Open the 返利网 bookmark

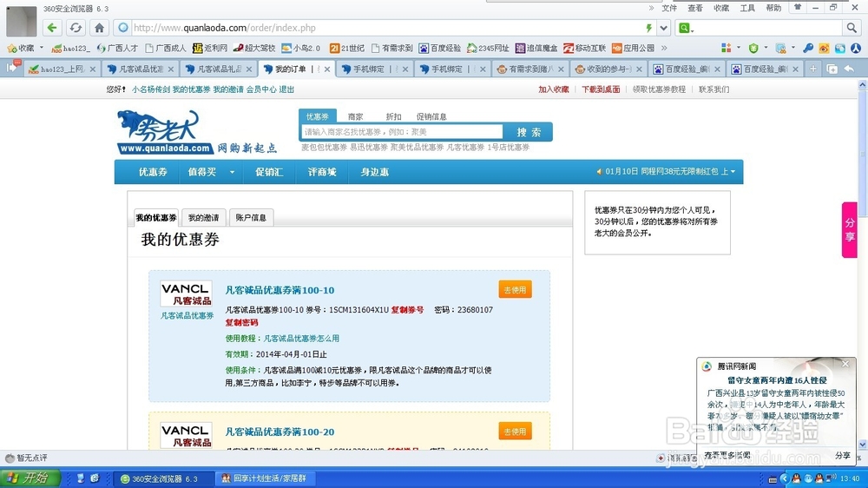210,48
